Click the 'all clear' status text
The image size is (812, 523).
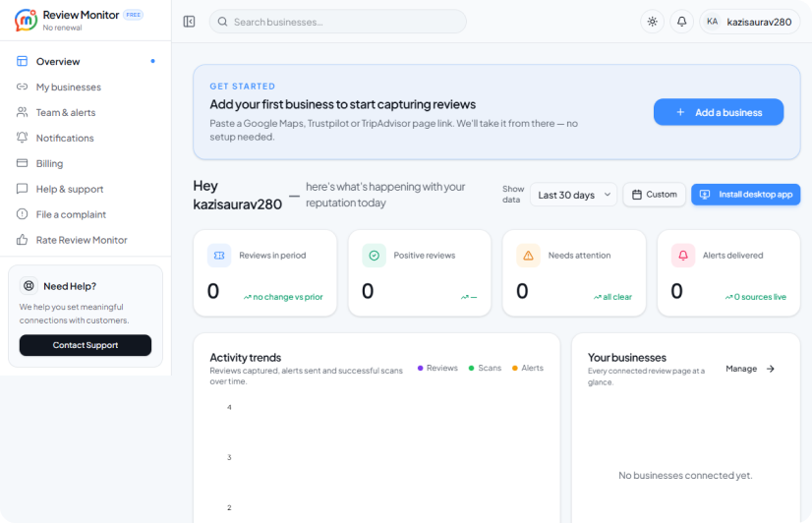click(x=617, y=297)
